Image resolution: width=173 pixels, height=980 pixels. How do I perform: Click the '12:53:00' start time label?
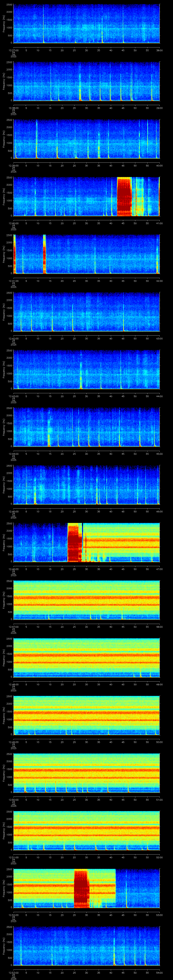click(13, 972)
